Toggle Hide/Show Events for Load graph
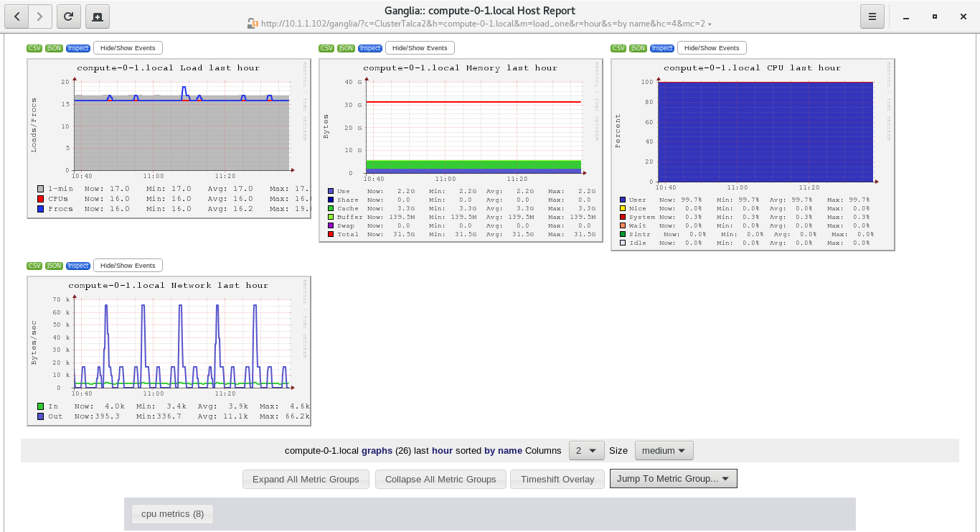 tap(128, 48)
